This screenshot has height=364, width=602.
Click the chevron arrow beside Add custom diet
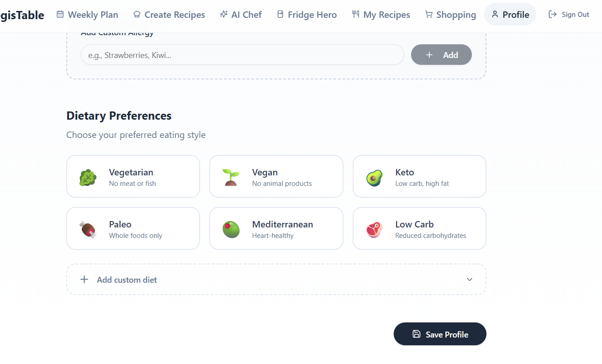(470, 280)
